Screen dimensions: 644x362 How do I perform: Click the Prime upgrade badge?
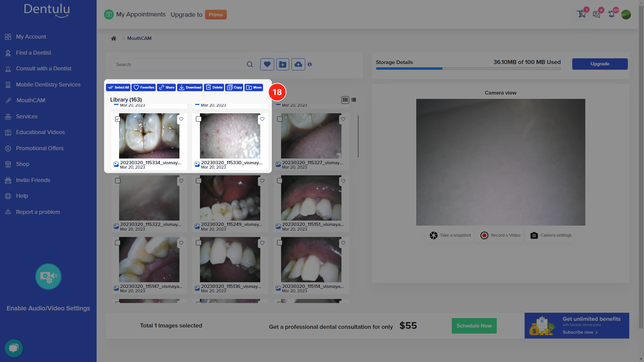[x=216, y=15]
